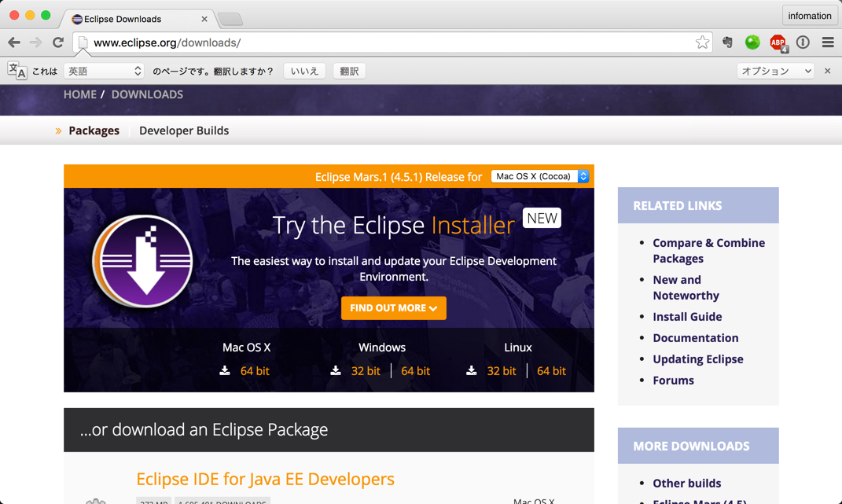Click the browser forward arrow
Viewport: 842px width, 504px height.
(36, 42)
